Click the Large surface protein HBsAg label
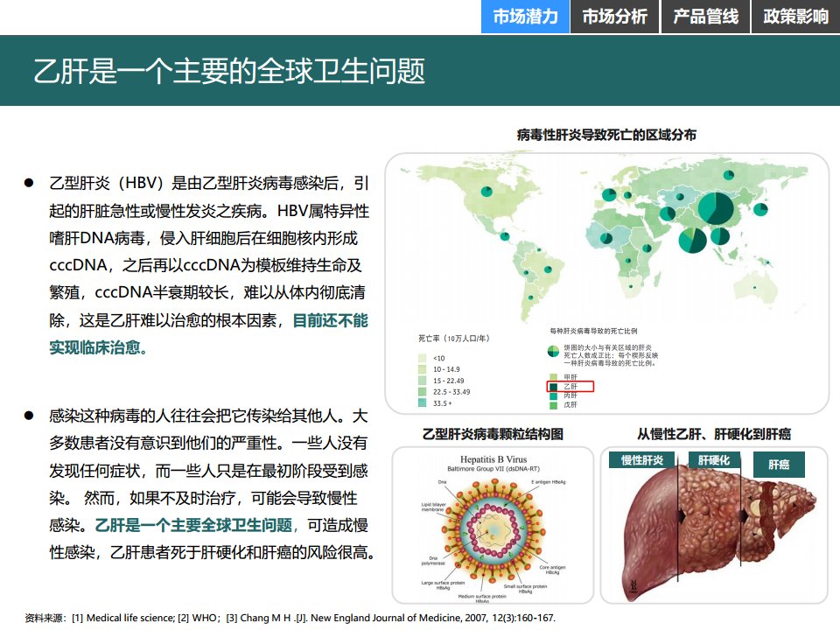840x630 pixels. 443,585
